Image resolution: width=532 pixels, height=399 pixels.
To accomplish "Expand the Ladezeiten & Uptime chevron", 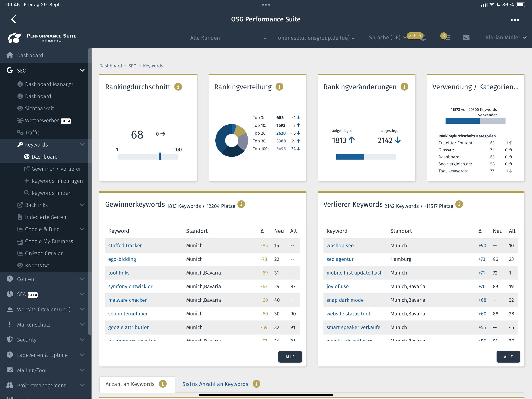I will (82, 355).
